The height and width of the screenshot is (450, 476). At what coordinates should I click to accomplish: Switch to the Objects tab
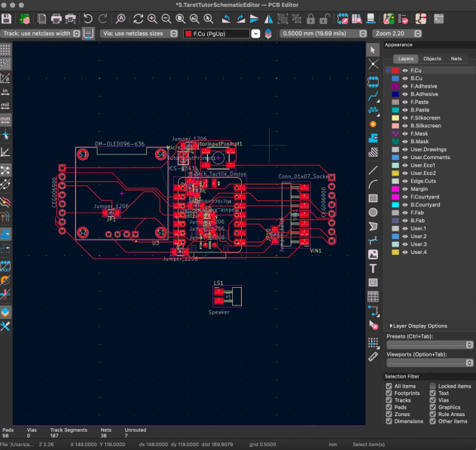432,58
